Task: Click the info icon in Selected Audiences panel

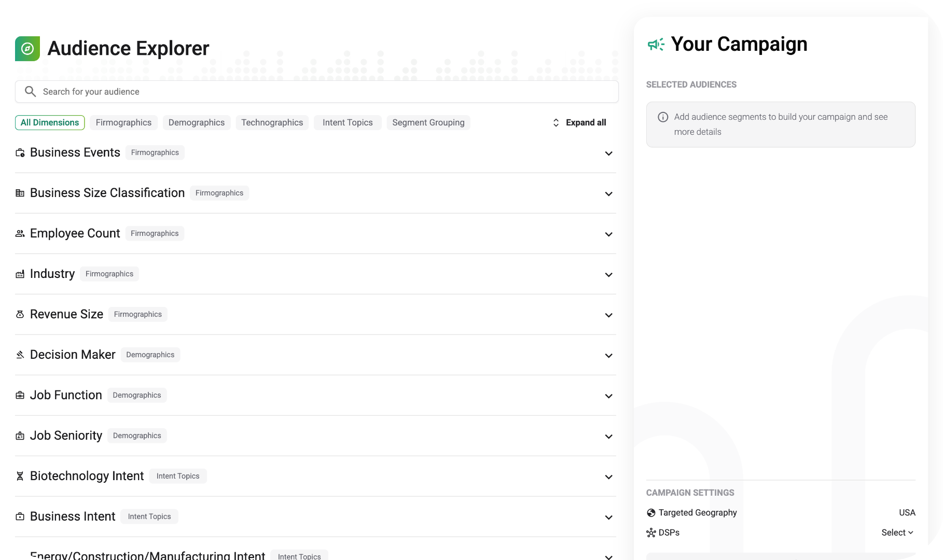Action: [662, 117]
